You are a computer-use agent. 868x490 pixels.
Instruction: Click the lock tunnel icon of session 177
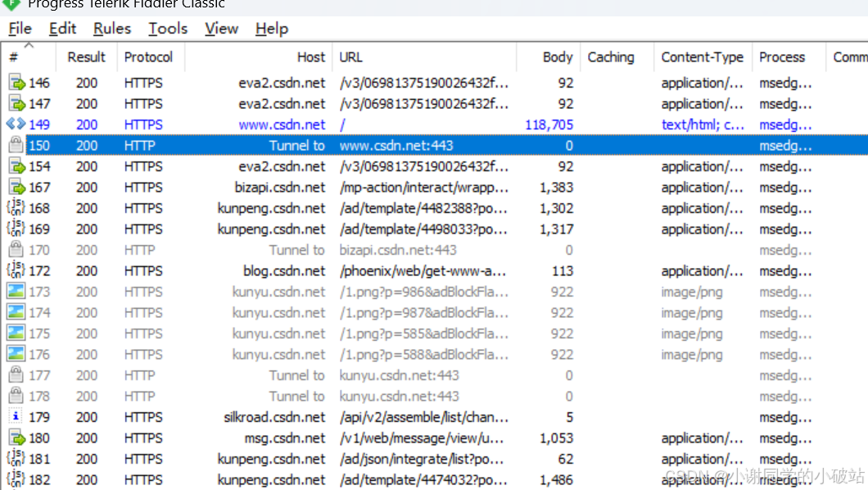pos(16,374)
